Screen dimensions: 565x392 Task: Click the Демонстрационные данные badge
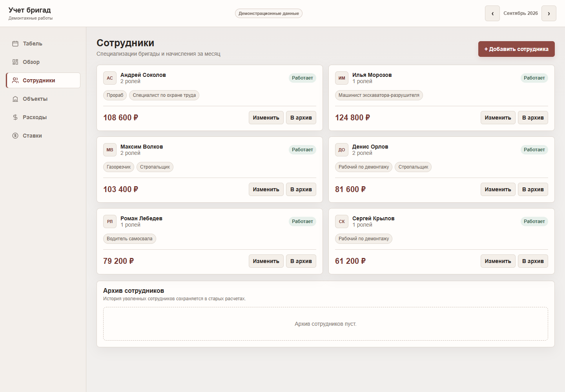pos(269,13)
